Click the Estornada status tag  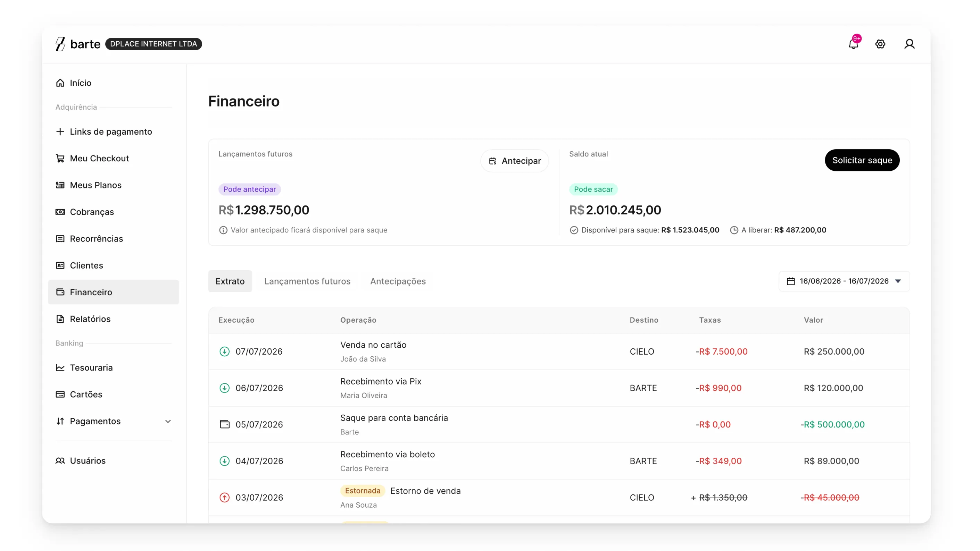(x=362, y=491)
